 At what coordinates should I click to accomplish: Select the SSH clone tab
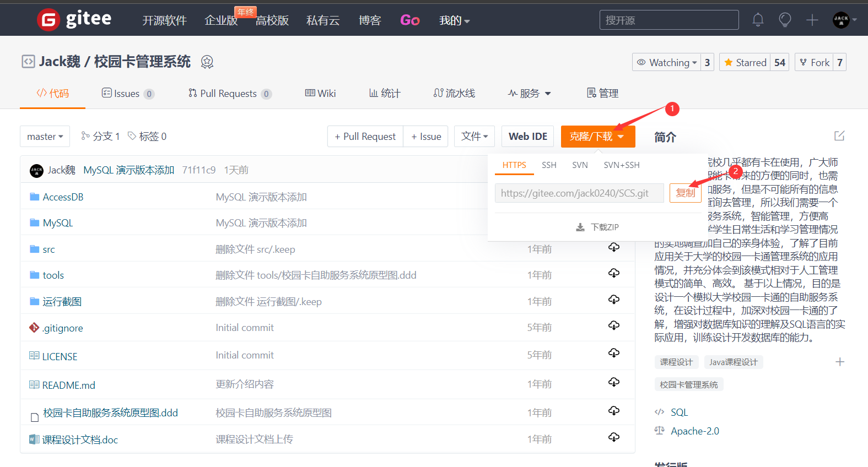(x=549, y=165)
